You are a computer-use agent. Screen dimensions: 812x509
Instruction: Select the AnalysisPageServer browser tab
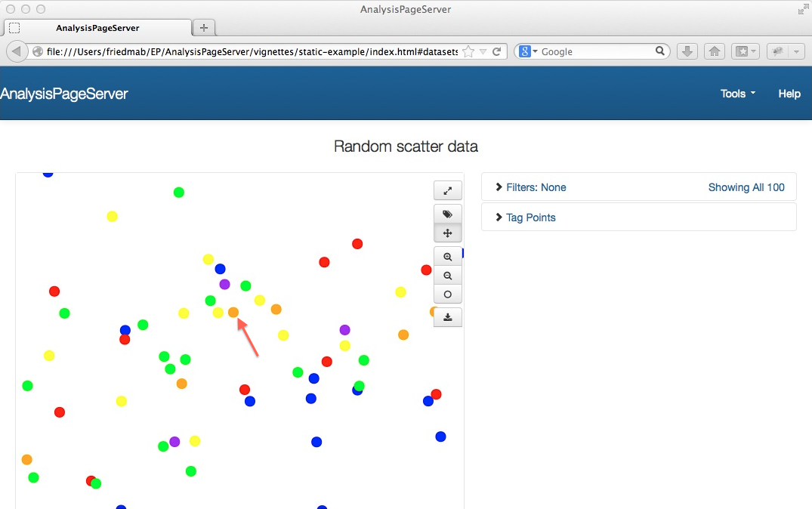pos(97,28)
